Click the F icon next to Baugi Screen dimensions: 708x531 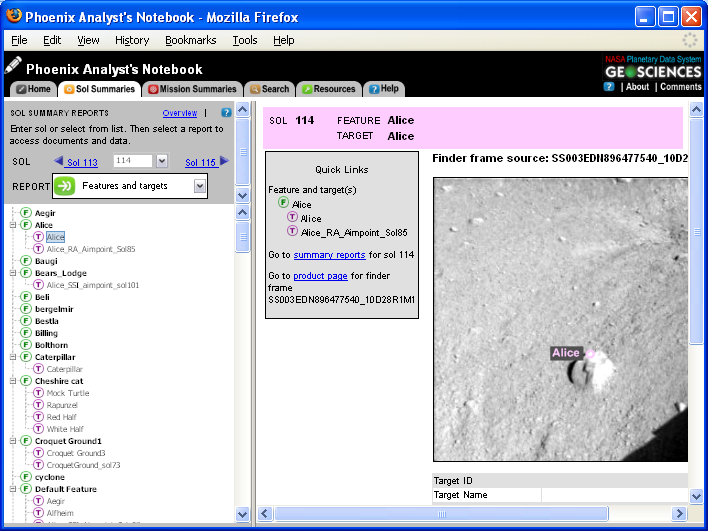point(25,261)
